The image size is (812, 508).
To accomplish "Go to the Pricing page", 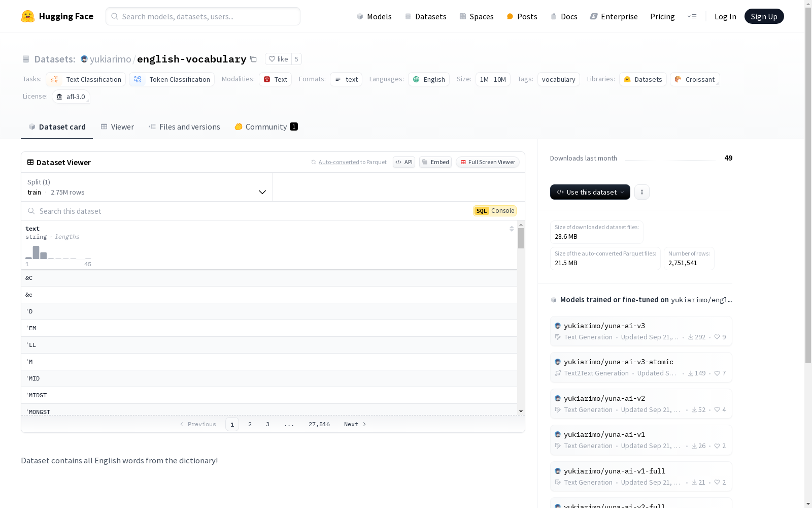I will click(662, 16).
